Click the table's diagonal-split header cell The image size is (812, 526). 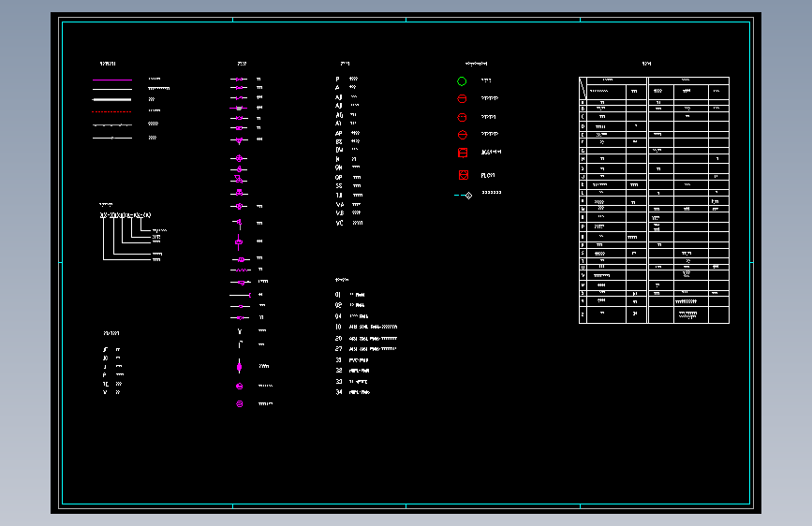tap(583, 88)
